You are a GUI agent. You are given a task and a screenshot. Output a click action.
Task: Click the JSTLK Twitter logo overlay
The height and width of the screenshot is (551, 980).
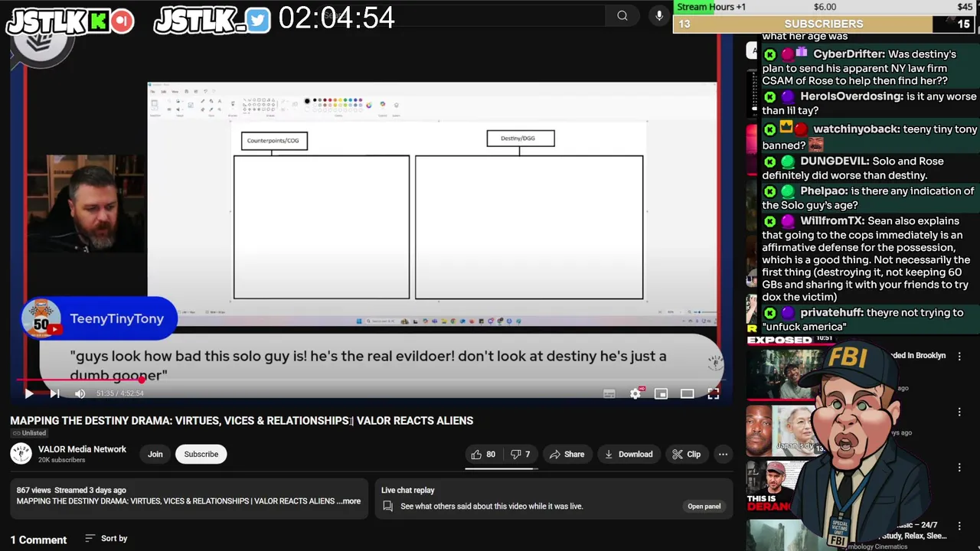tap(213, 21)
